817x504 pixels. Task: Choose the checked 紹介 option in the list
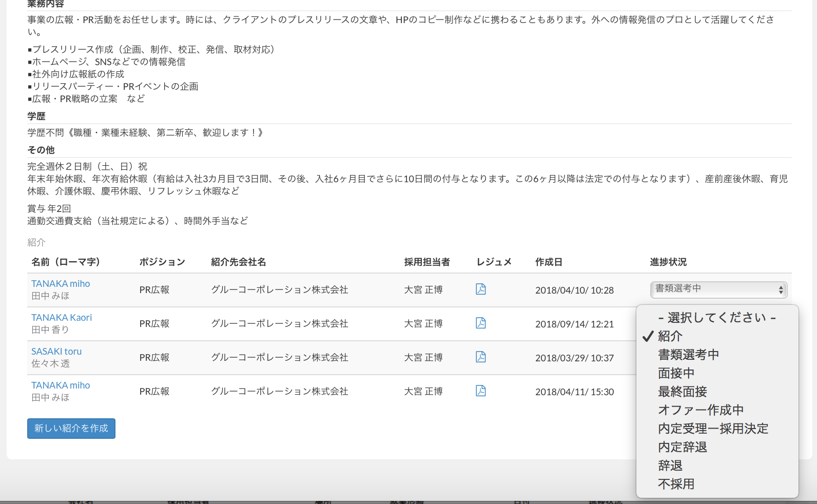[x=670, y=336]
